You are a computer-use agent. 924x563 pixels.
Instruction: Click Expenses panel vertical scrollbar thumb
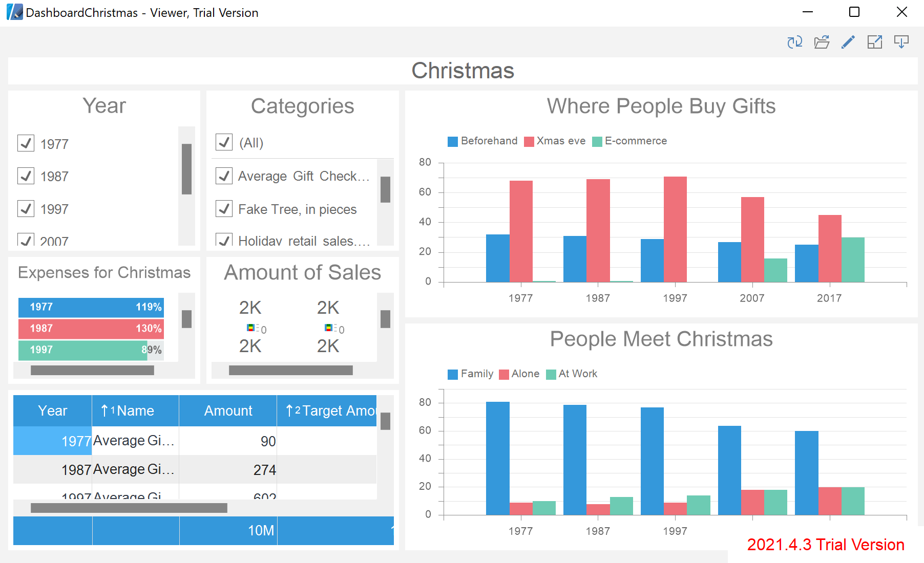click(186, 319)
